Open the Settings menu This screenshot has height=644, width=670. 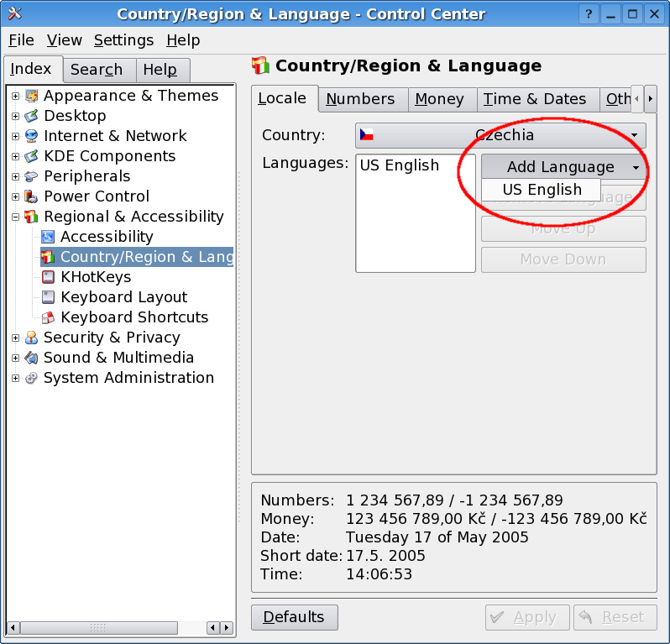123,40
